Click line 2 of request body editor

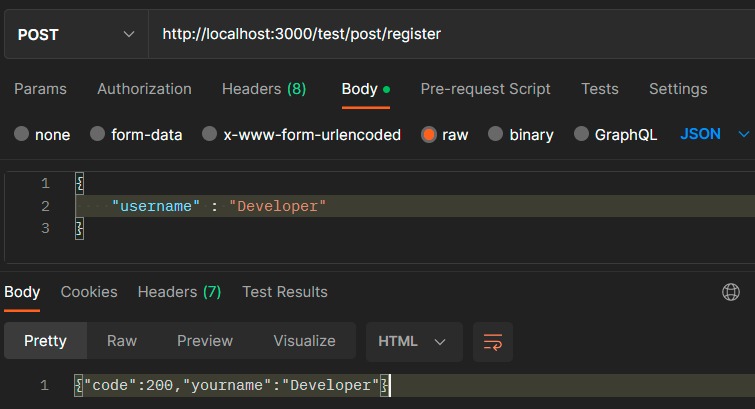415,206
